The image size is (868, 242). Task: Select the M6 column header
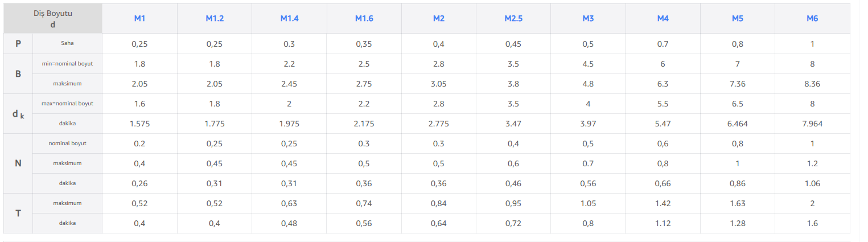[x=812, y=18]
